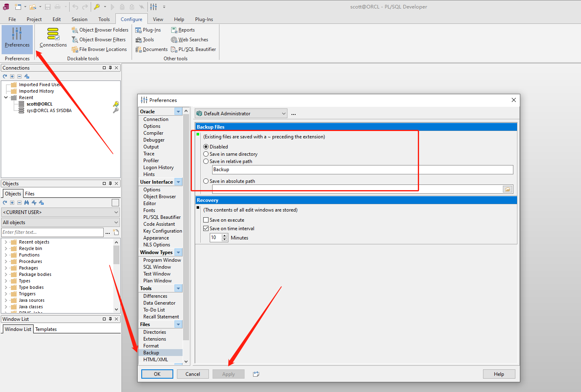The width and height of the screenshot is (581, 392).
Task: Select the Disabled backup option
Action: (216, 147)
